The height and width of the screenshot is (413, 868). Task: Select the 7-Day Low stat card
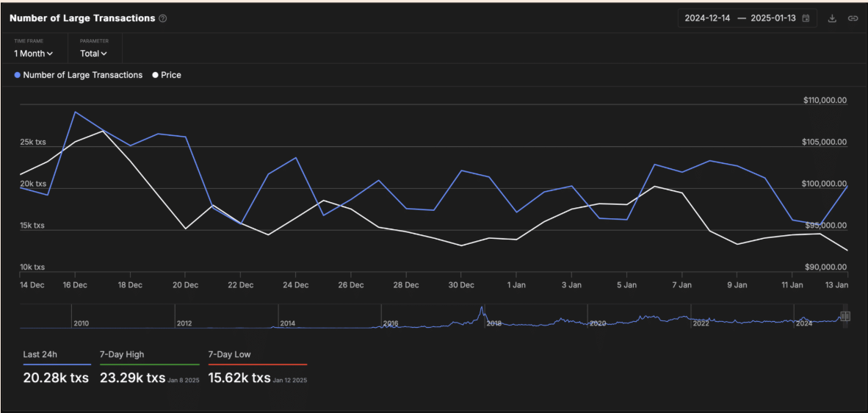tap(258, 369)
